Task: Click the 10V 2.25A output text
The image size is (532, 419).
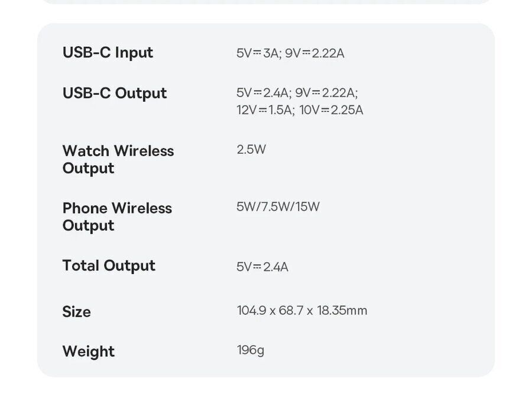Action: pos(331,110)
